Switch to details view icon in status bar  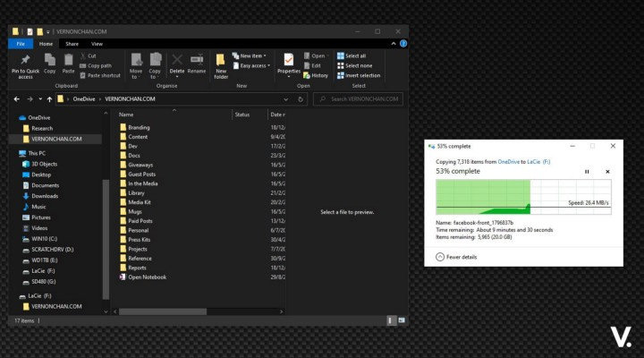(390, 320)
